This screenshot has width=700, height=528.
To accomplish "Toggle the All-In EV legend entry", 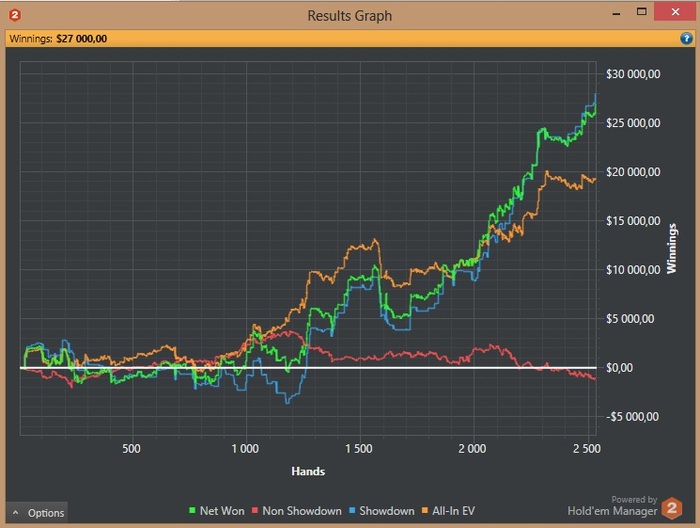I will (x=448, y=511).
